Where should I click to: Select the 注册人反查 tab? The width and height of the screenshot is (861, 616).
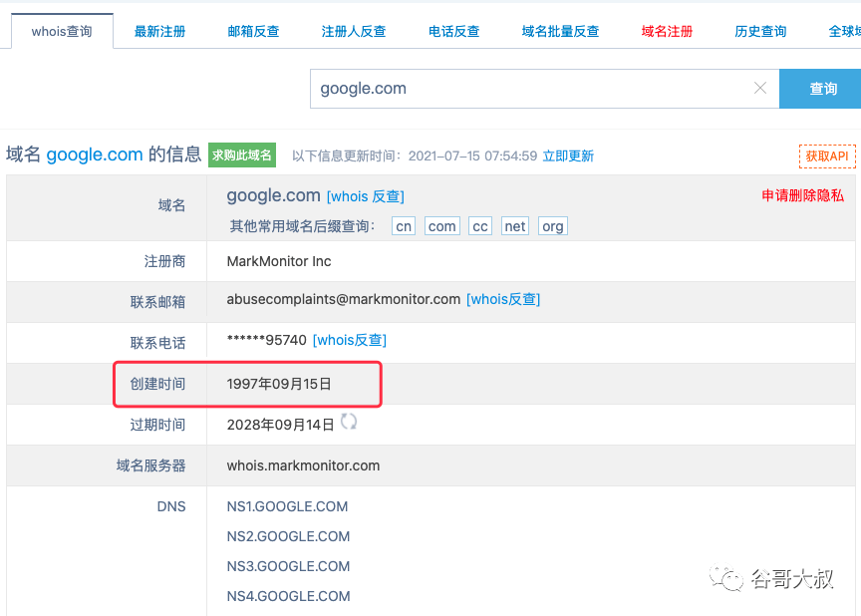tap(354, 31)
